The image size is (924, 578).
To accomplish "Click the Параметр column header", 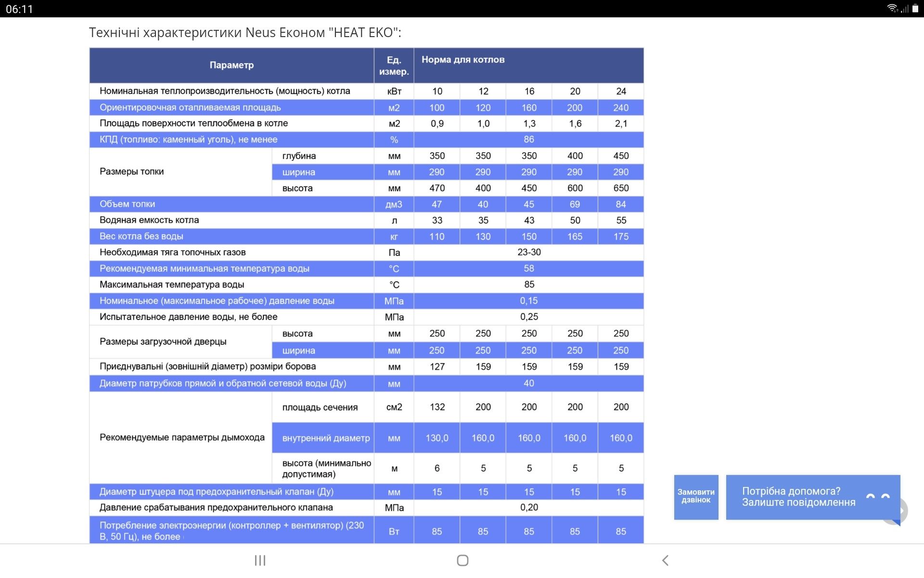I will (231, 65).
